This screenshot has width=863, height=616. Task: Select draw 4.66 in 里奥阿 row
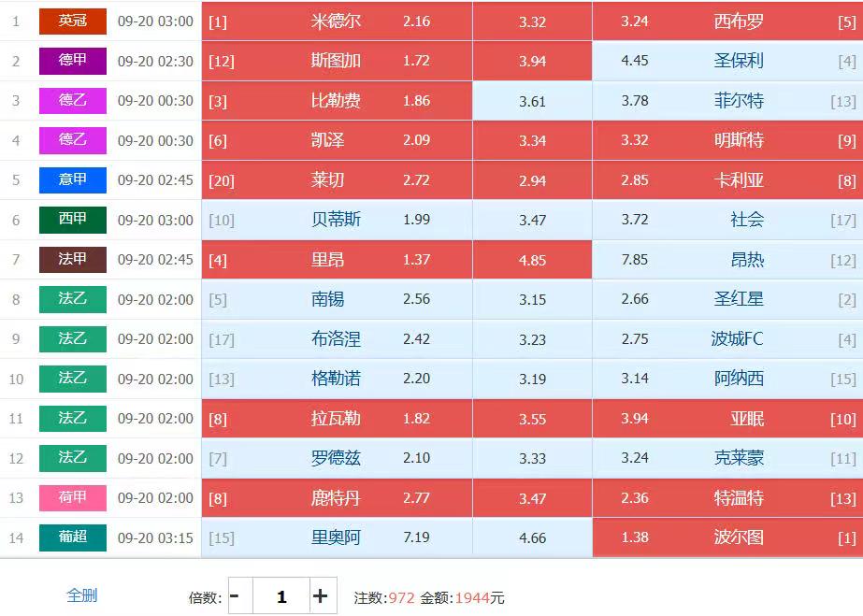point(532,537)
